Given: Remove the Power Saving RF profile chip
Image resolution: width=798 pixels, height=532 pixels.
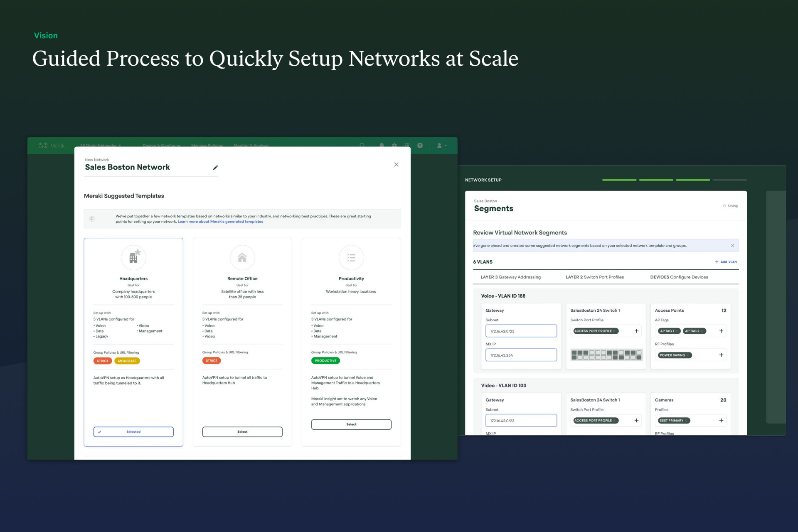Looking at the screenshot, I should [688, 355].
